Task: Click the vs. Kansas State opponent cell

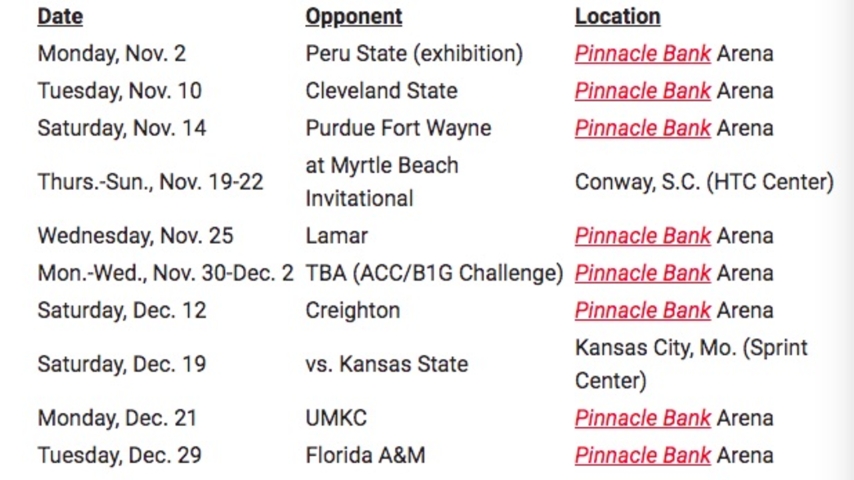Action: [x=386, y=364]
